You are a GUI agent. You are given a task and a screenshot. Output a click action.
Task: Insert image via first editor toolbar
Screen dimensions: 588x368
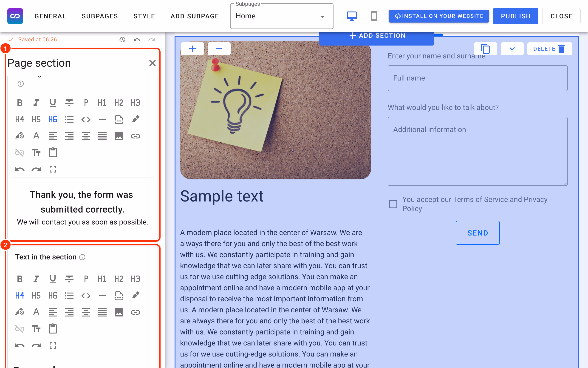click(x=119, y=136)
